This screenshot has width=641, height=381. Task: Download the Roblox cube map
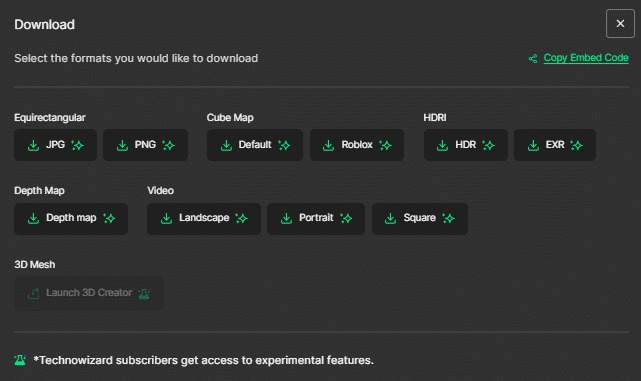[357, 145]
